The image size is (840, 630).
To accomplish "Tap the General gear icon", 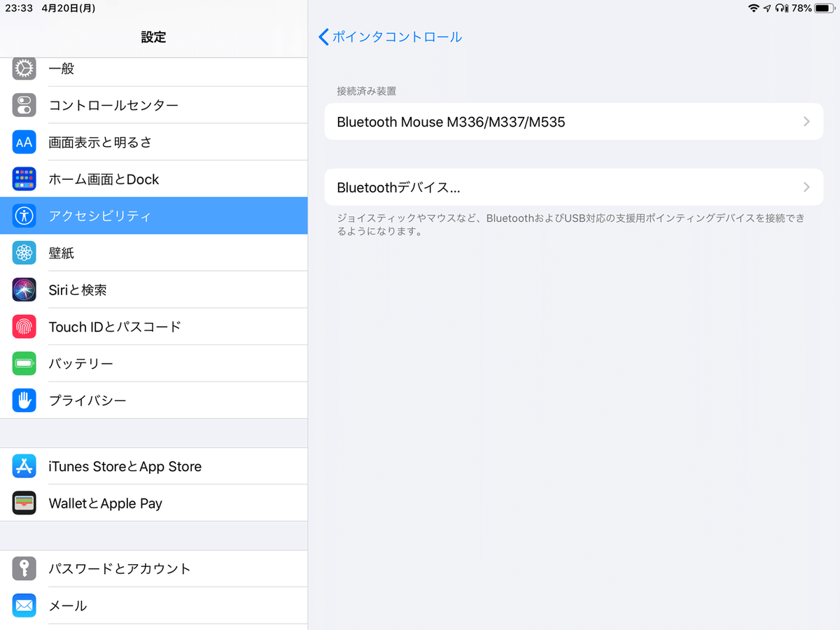I will pyautogui.click(x=24, y=69).
